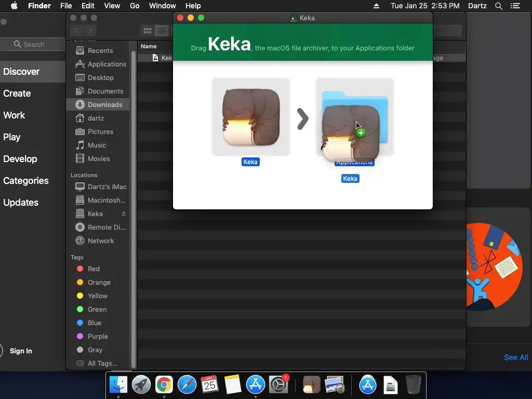Click See All link in App Store

pos(516,357)
